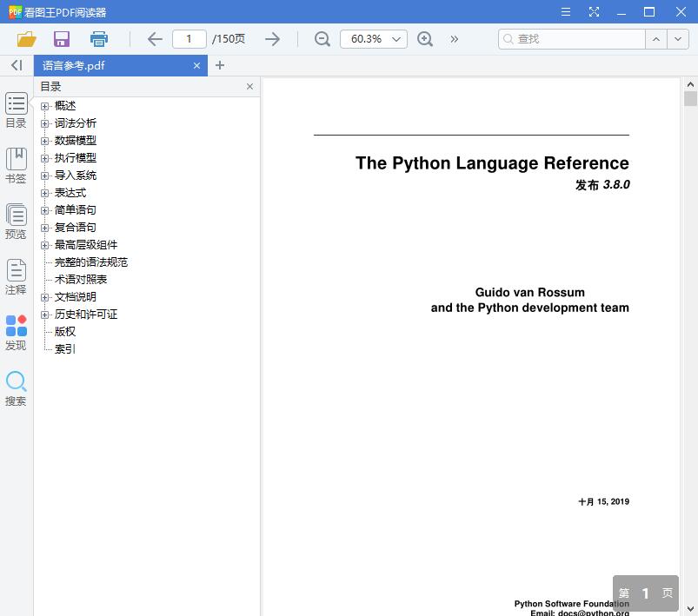Collapse the left sidebar with the chevron
The width and height of the screenshot is (698, 616).
pyautogui.click(x=15, y=65)
